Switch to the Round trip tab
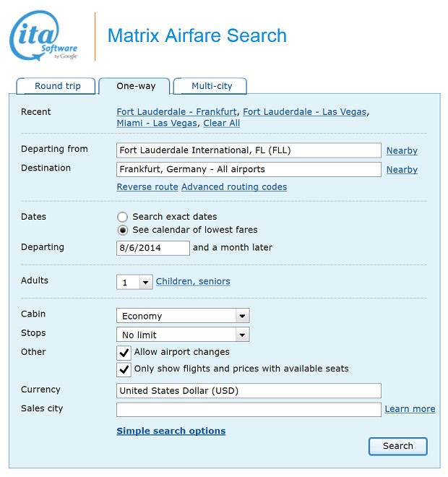 (56, 86)
